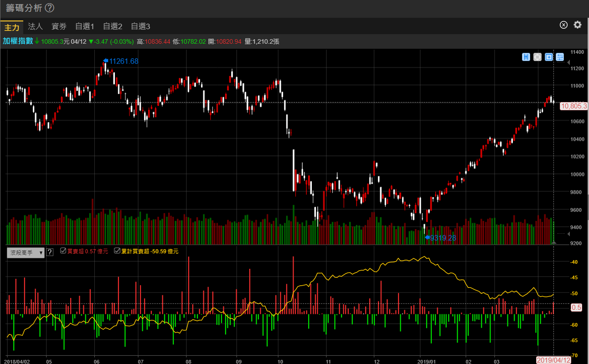Image resolution: width=589 pixels, height=364 pixels.
Task: Toggle the 買賣超 checkbox
Action: click(x=63, y=251)
